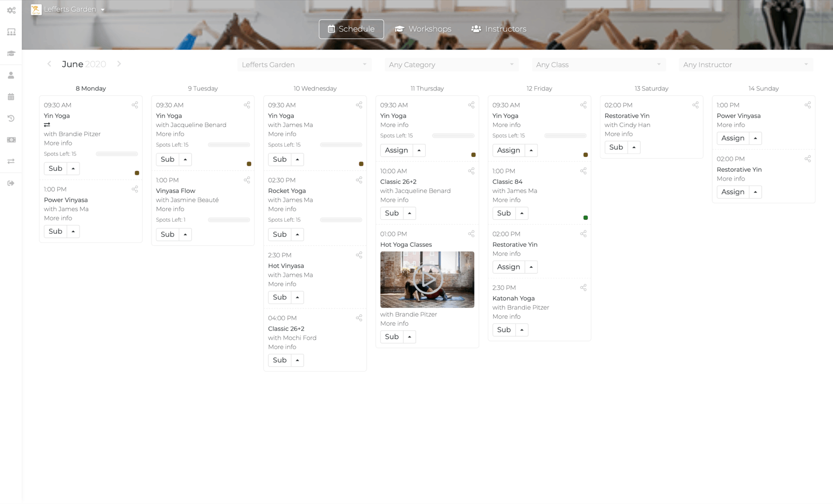Open the calendar icon in the sidebar
Viewport: 833px width, 504px height.
(x=12, y=96)
